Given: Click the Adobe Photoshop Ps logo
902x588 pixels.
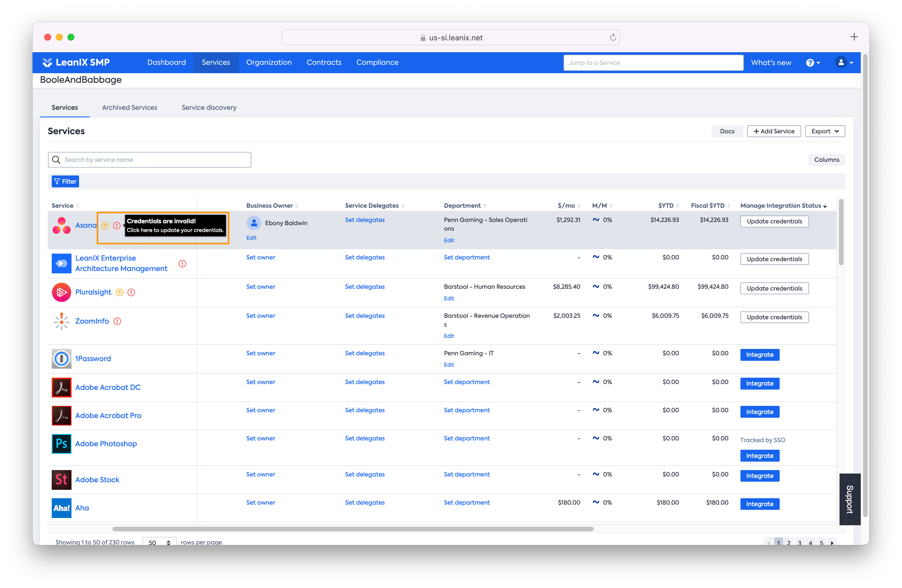Looking at the screenshot, I should 61,444.
